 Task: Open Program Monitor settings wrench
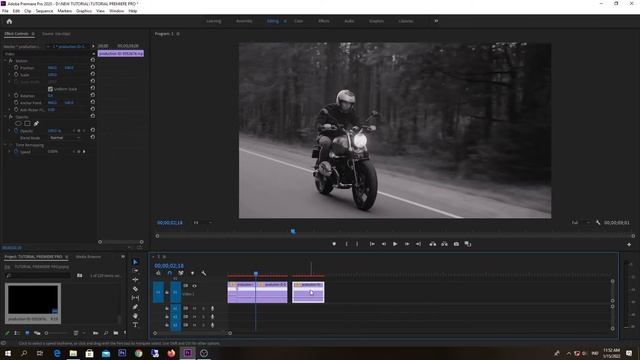[598, 222]
